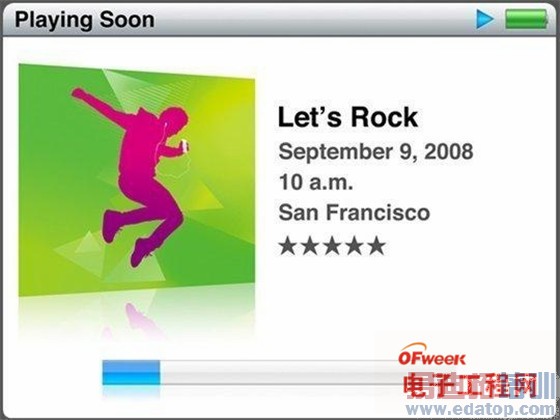Click the blue play status icon

coord(485,19)
